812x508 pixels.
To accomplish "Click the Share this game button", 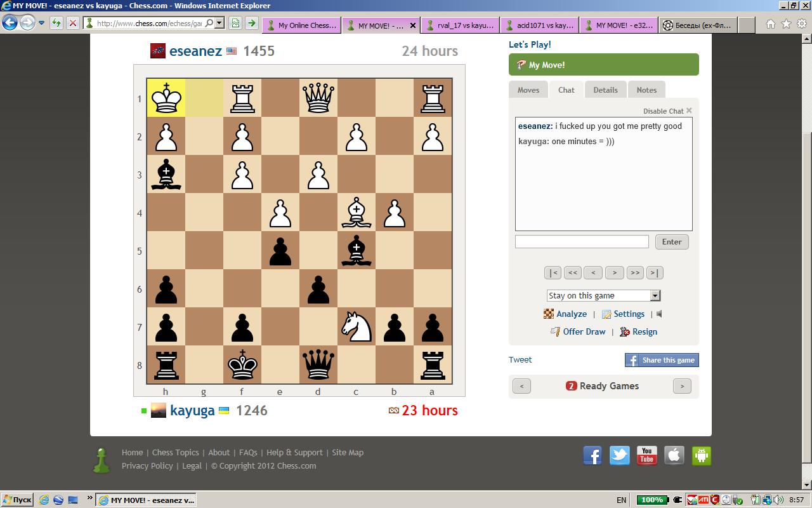I will [662, 360].
